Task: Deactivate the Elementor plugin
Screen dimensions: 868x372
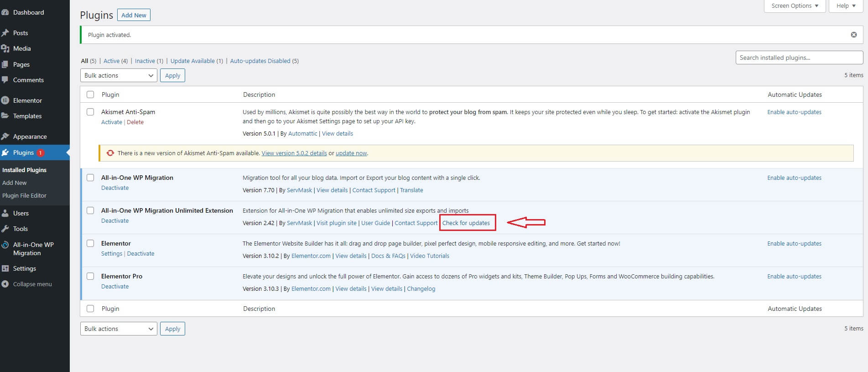Action: 140,253
